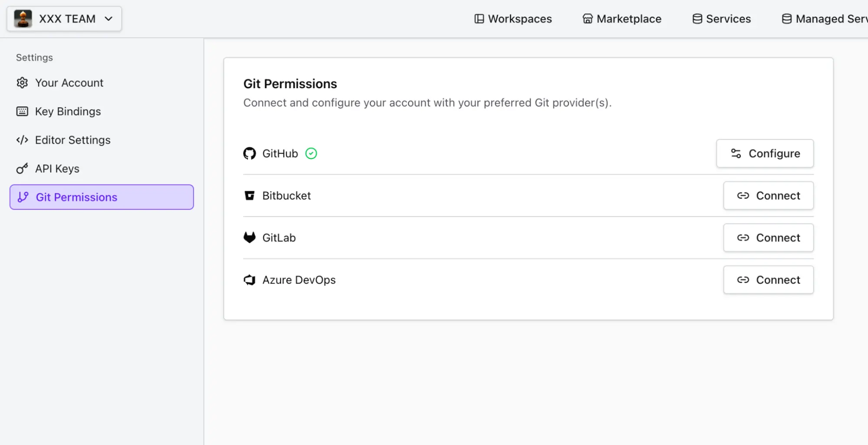Configure the GitHub connection

[x=765, y=153]
